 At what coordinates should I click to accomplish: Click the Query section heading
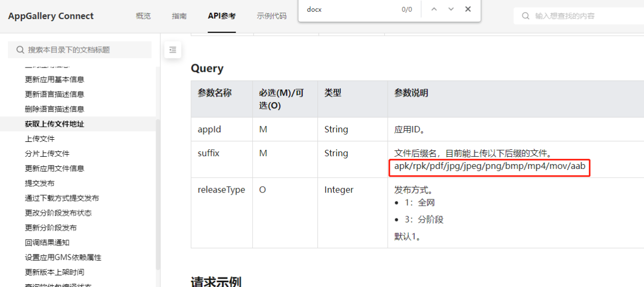point(207,69)
